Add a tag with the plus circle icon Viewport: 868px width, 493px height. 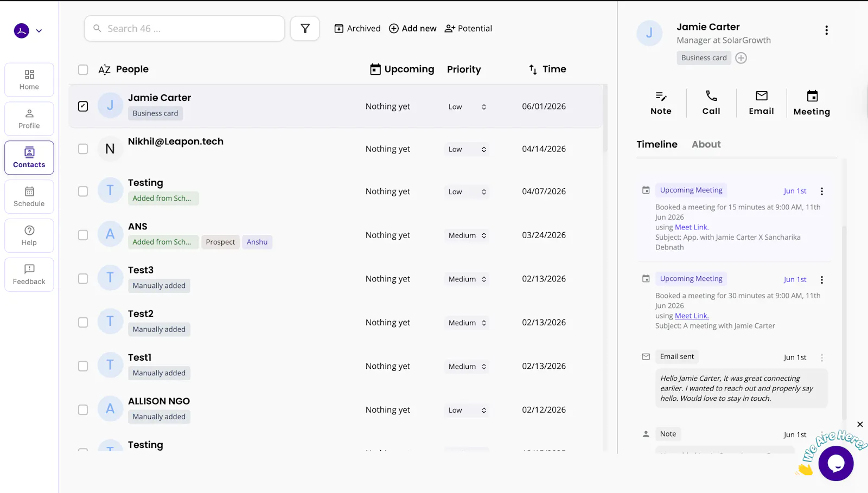tap(741, 58)
